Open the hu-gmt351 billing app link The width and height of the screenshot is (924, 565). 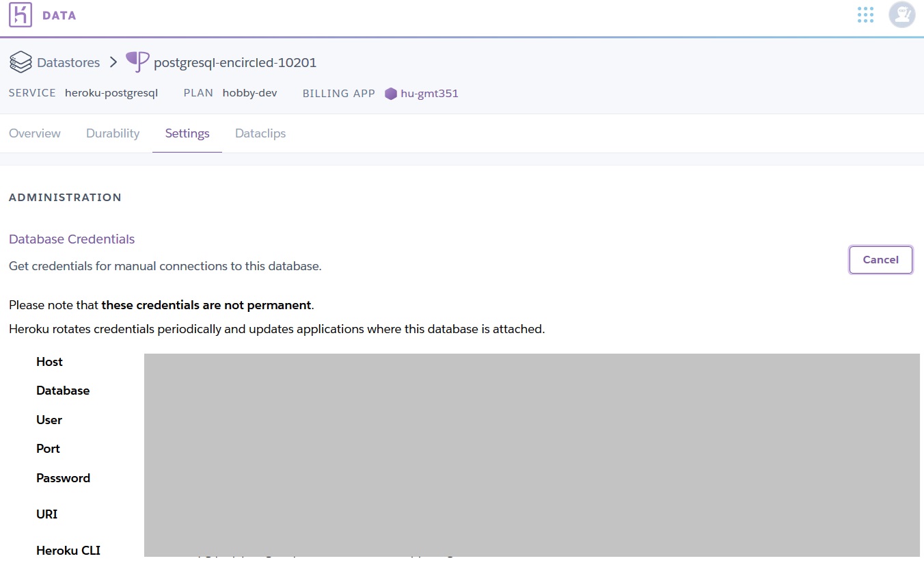click(x=429, y=94)
